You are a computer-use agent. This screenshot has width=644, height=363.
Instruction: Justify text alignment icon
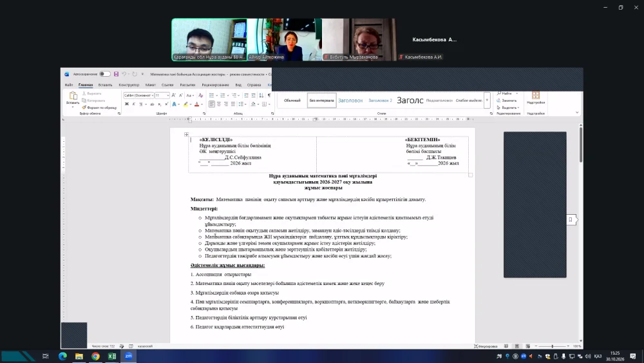pyautogui.click(x=233, y=104)
